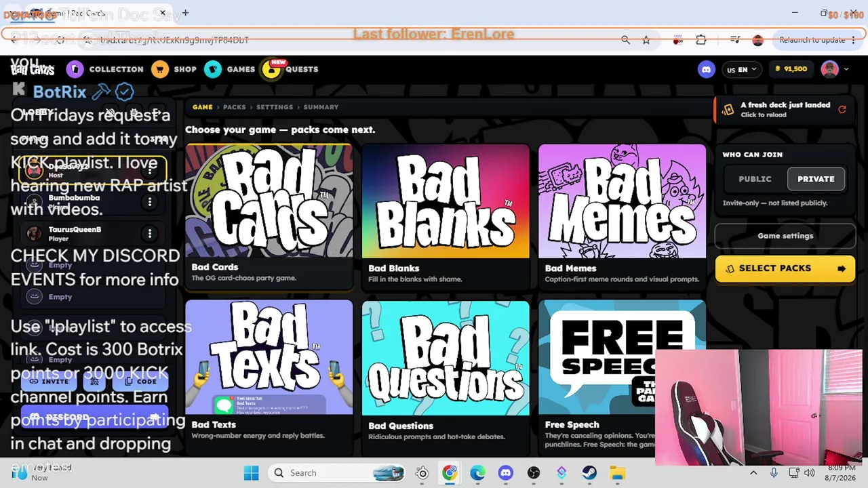Select the TaurusQueenB player name

pos(75,230)
